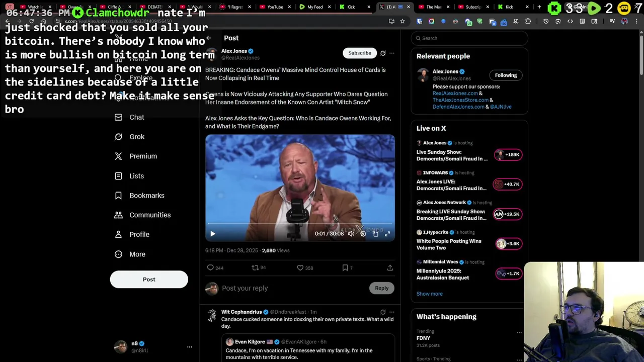Open Communities in the sidebar
The image size is (644, 362).
pyautogui.click(x=142, y=215)
